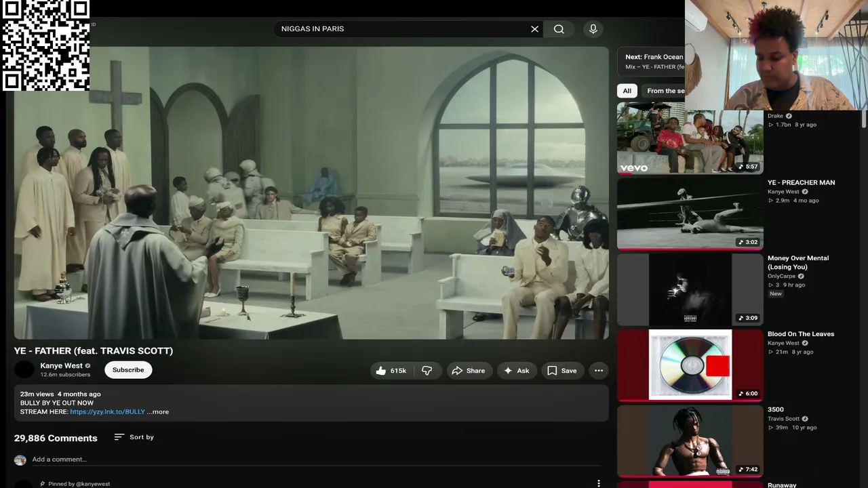Click the 'New' badge under Money Over Mental

coord(776,294)
